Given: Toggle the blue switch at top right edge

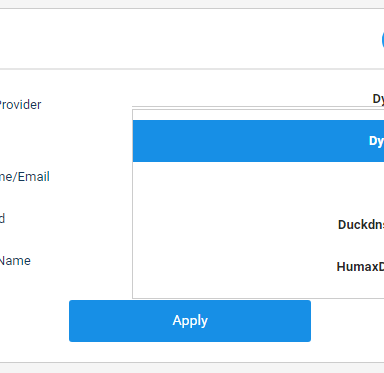Looking at the screenshot, I should (x=383, y=39).
